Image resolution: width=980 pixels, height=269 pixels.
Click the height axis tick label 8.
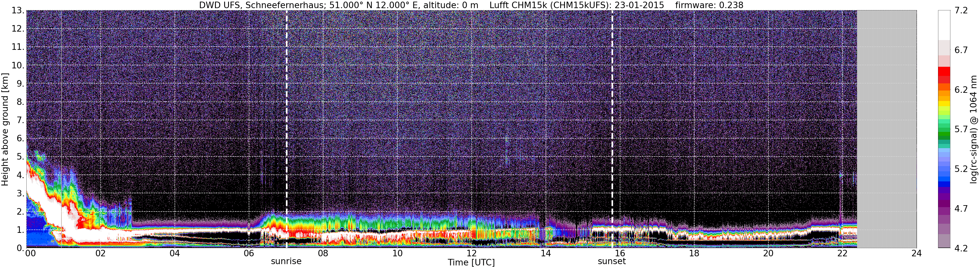(x=20, y=102)
